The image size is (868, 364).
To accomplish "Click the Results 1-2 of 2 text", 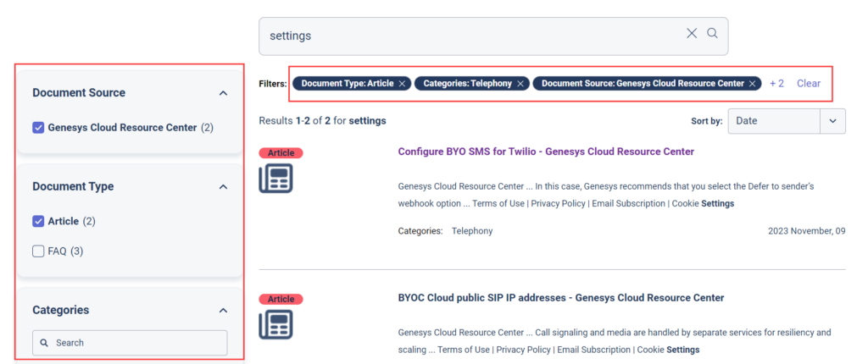I will [x=323, y=120].
